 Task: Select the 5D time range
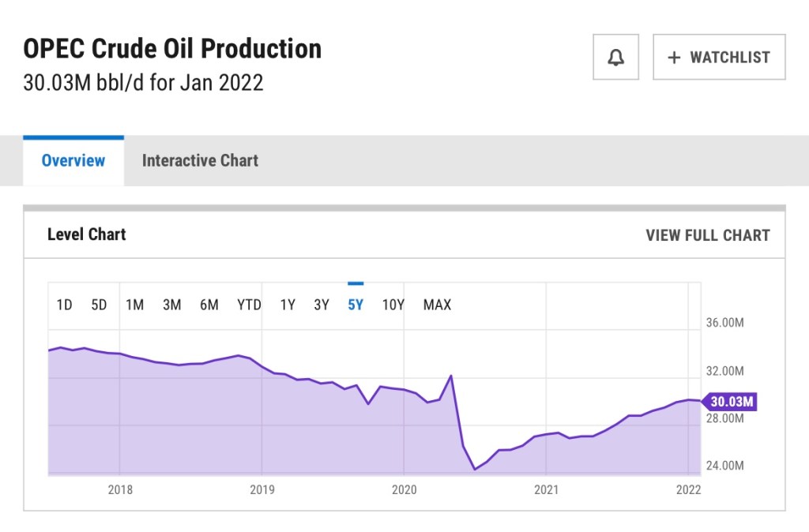click(x=99, y=305)
